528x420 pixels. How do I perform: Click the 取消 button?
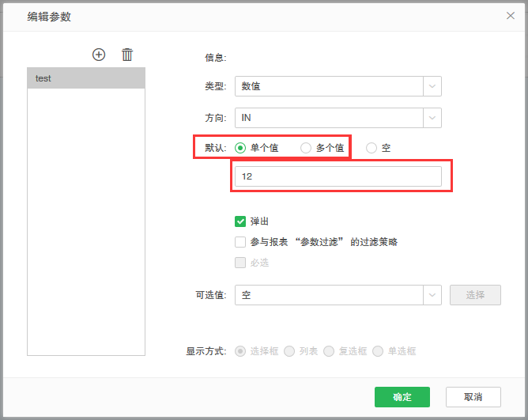[x=473, y=397]
